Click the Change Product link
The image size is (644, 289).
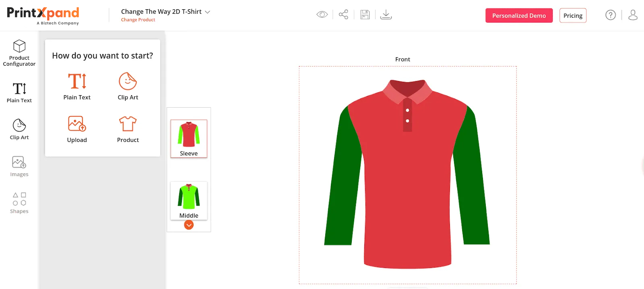coord(138,20)
